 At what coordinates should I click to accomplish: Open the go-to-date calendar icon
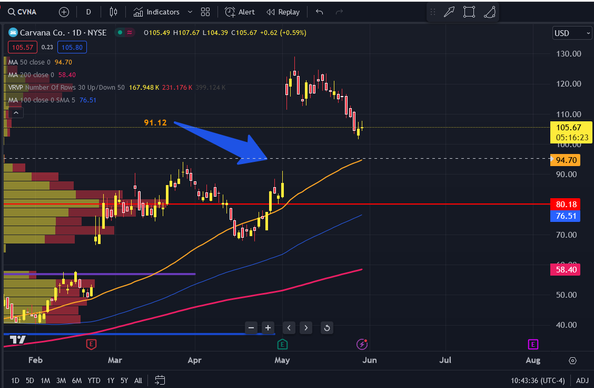160,380
